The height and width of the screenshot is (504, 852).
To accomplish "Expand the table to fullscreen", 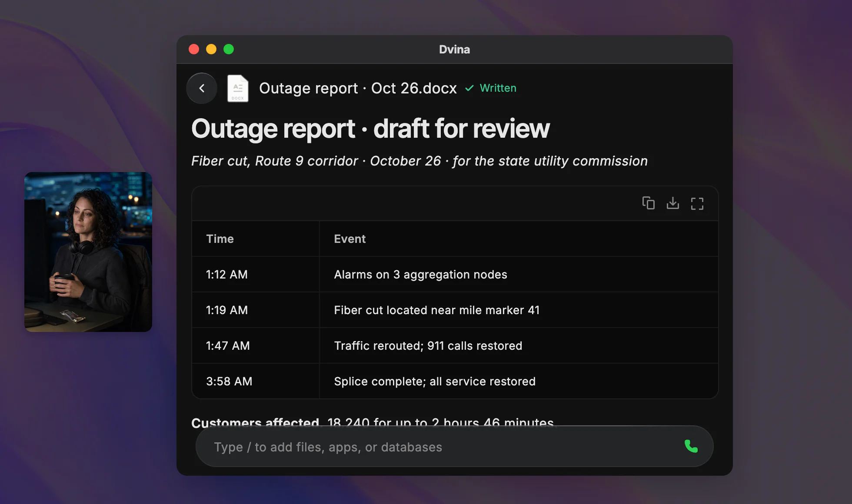I will pyautogui.click(x=697, y=203).
